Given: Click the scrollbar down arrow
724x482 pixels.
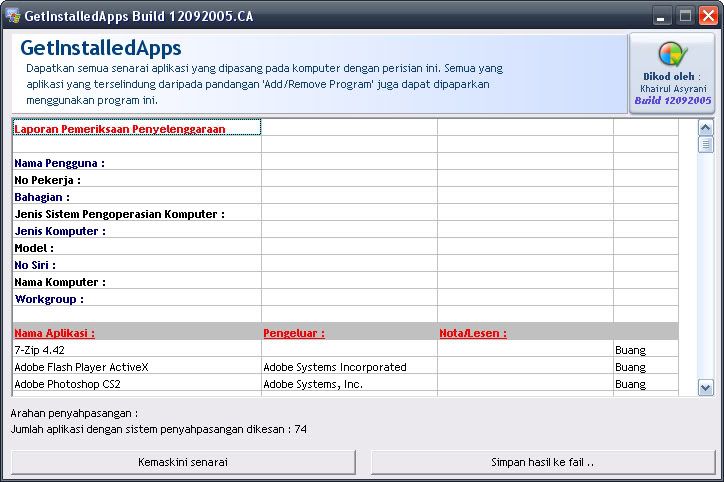Looking at the screenshot, I should point(705,388).
